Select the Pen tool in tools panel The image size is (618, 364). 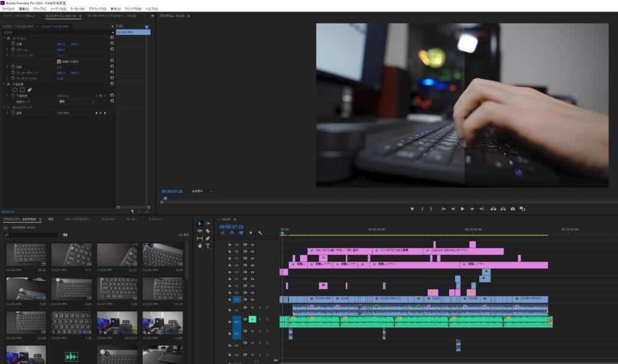pyautogui.click(x=208, y=238)
